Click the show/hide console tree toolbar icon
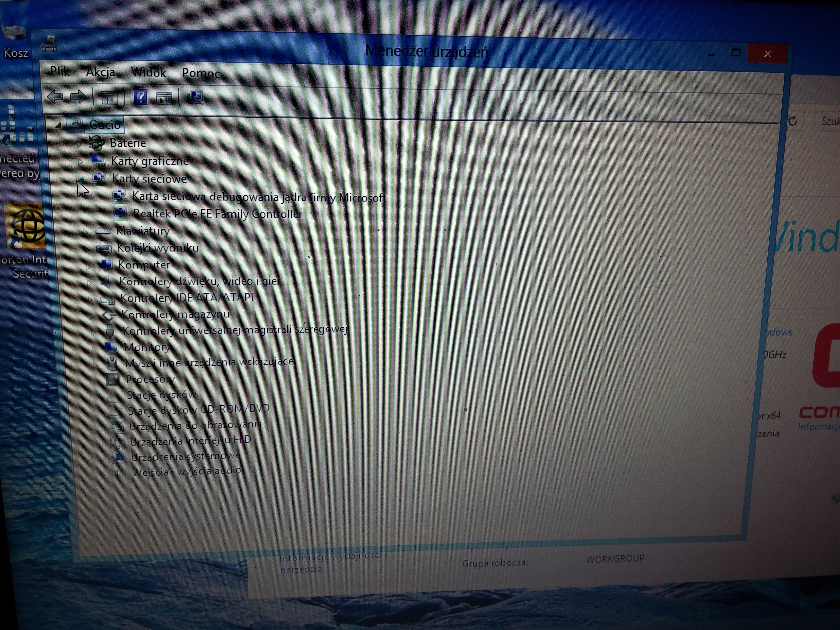The image size is (840, 630). coord(110,98)
